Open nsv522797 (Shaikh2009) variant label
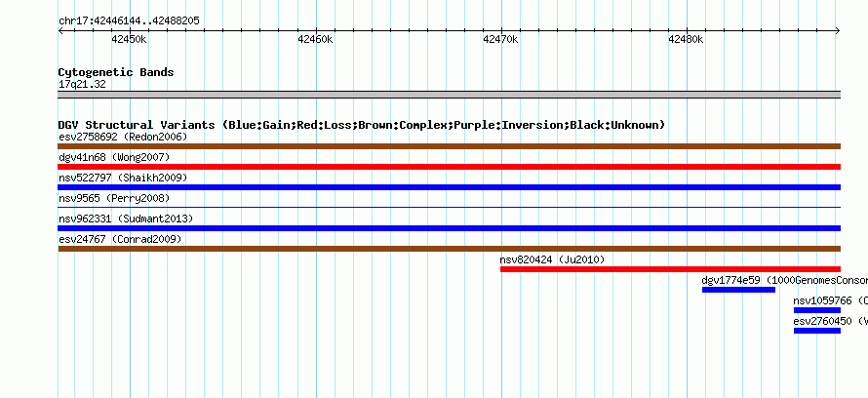Screen dimensions: 868x398 coord(123,178)
